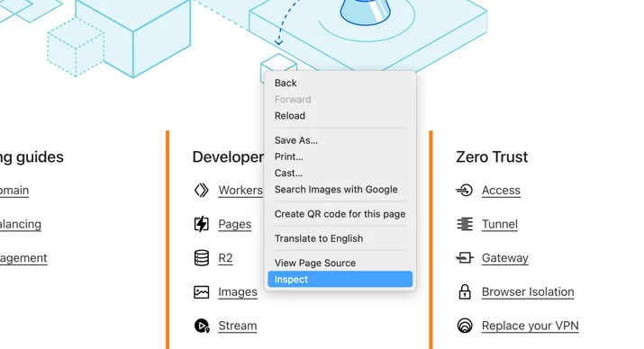644x349 pixels.
Task: Choose Search Images with Google
Action: (x=340, y=190)
